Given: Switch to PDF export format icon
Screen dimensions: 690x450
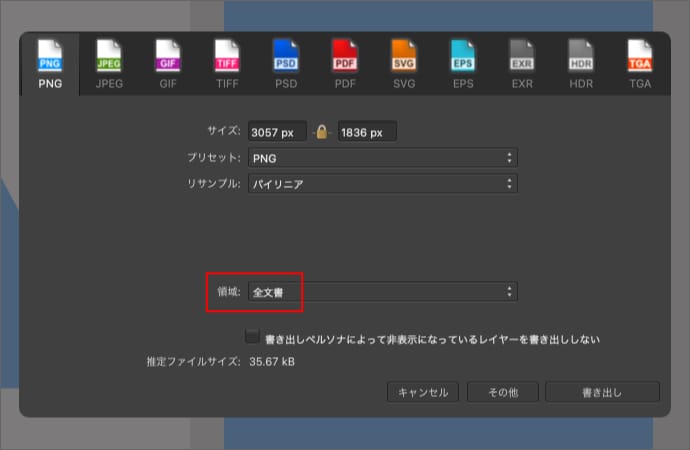Looking at the screenshot, I should coord(345,58).
